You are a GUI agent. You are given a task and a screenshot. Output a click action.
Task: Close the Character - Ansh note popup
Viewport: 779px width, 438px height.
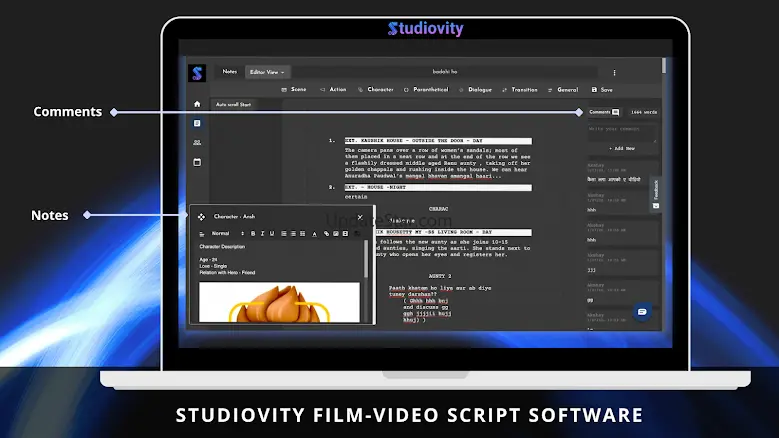pos(360,217)
